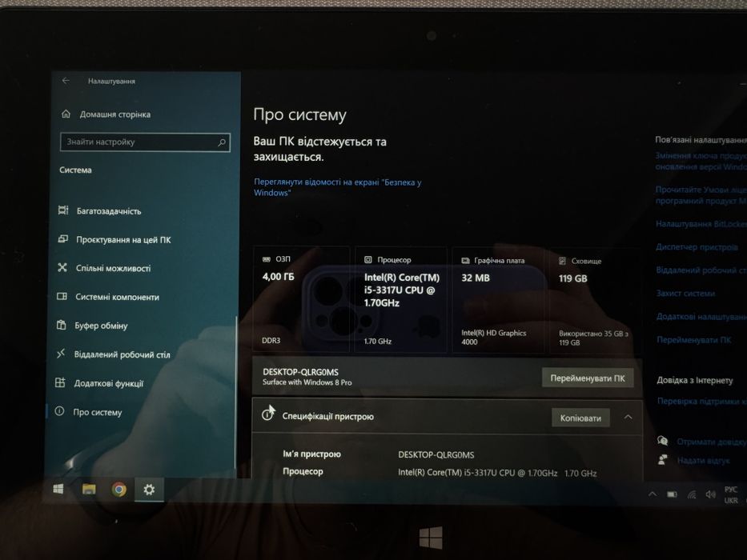The image size is (747, 560).
Task: Click the volume speaker icon in tray
Action: click(711, 494)
